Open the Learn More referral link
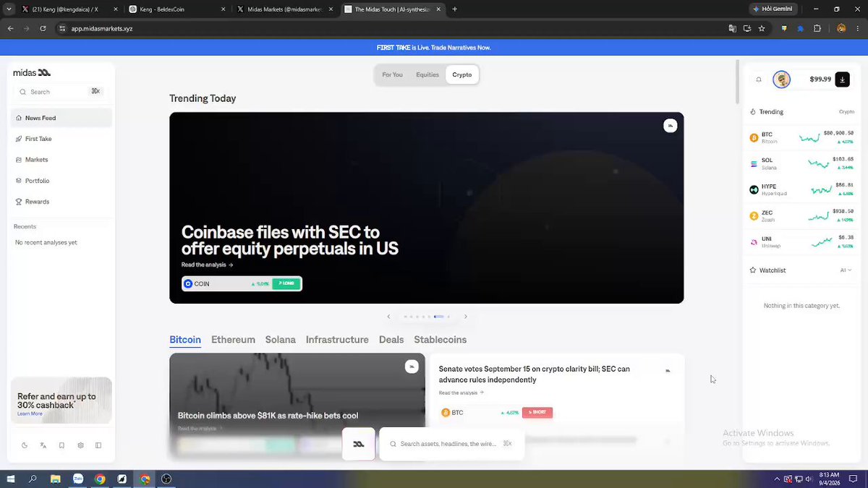Screen dimensions: 868x488 point(30,414)
